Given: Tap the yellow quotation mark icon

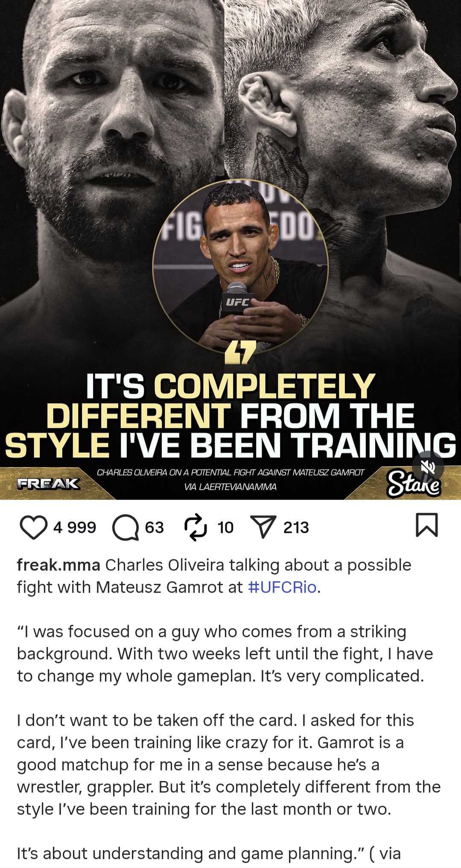Looking at the screenshot, I should [x=240, y=352].
